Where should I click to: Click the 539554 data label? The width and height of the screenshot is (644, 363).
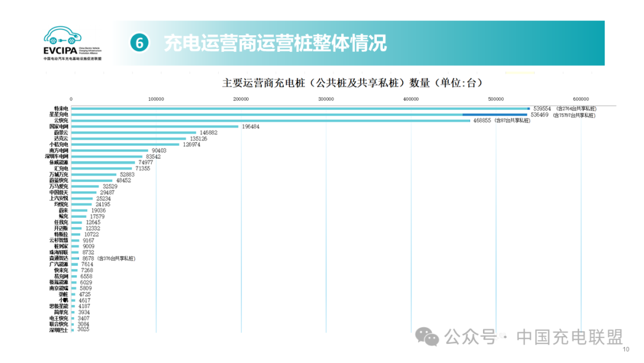click(x=546, y=109)
